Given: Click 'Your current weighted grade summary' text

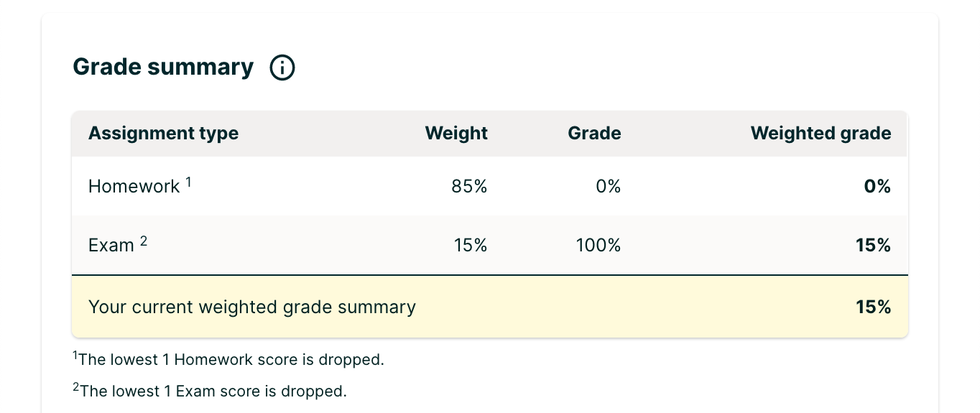Looking at the screenshot, I should (251, 307).
